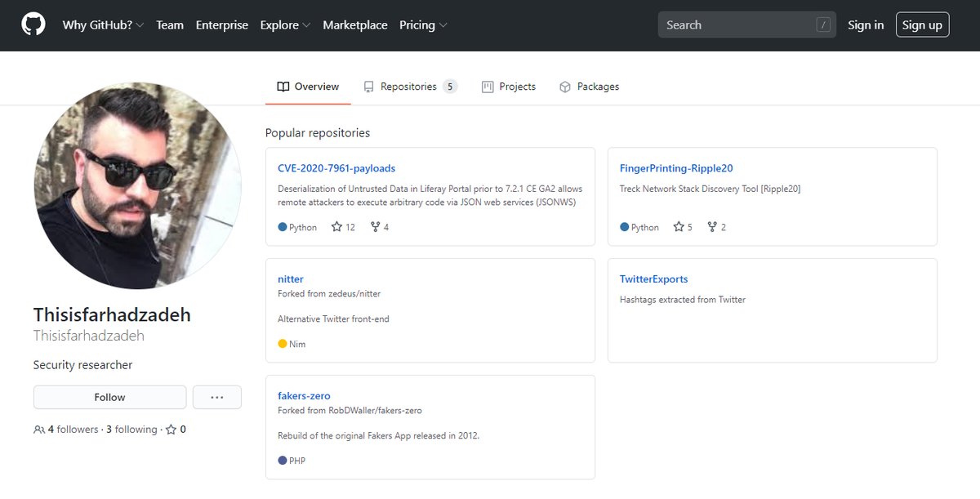Open the CVE-2020-7961-payloads repository
This screenshot has width=980, height=499.
pyautogui.click(x=336, y=168)
